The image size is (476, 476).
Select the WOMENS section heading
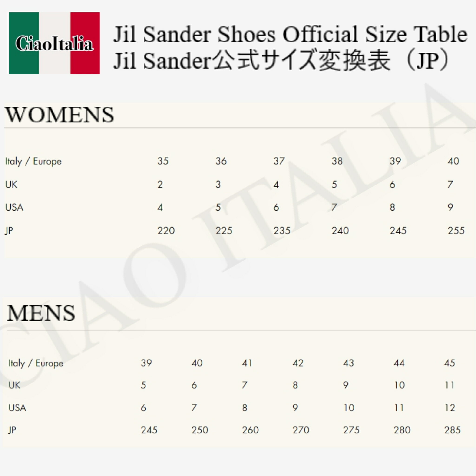pos(59,115)
